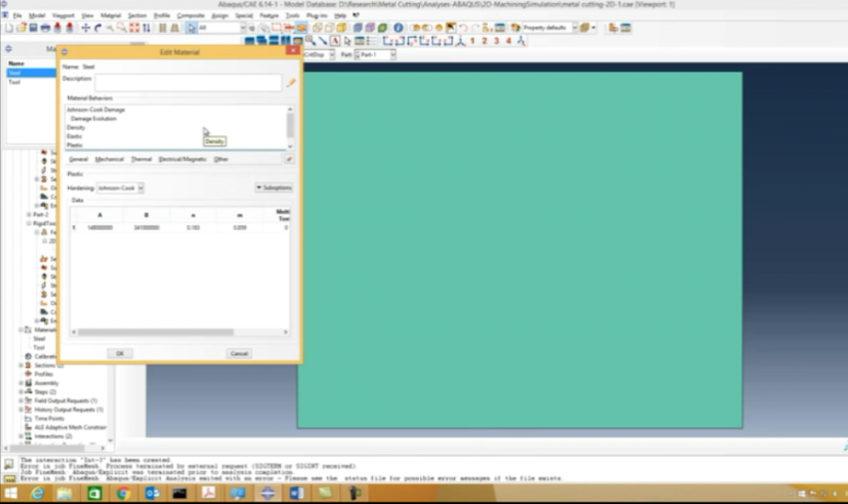Open General menu in Edit Material dialog
Screen dimensions: 848x504
pos(78,159)
